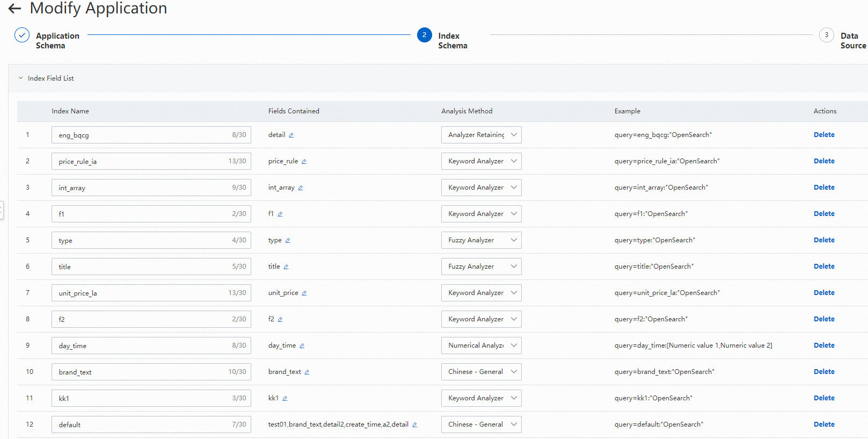
Task: Open analysis method dropdown for eng_bqcg
Action: click(x=482, y=135)
